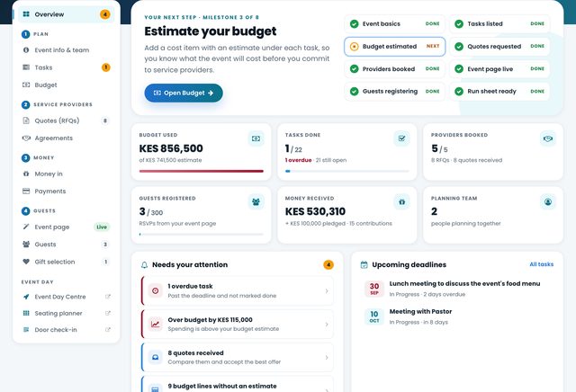Click the Seating planner grid icon
Image resolution: width=576 pixels, height=392 pixels.
[x=26, y=313]
